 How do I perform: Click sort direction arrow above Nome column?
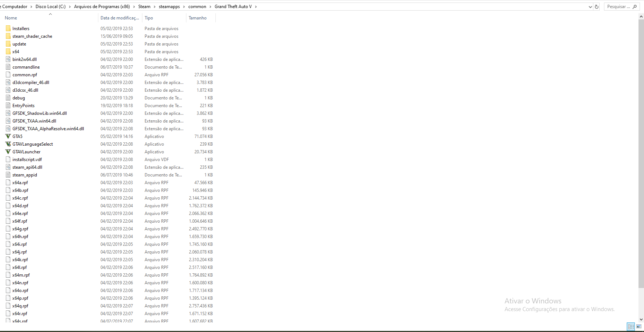50,14
